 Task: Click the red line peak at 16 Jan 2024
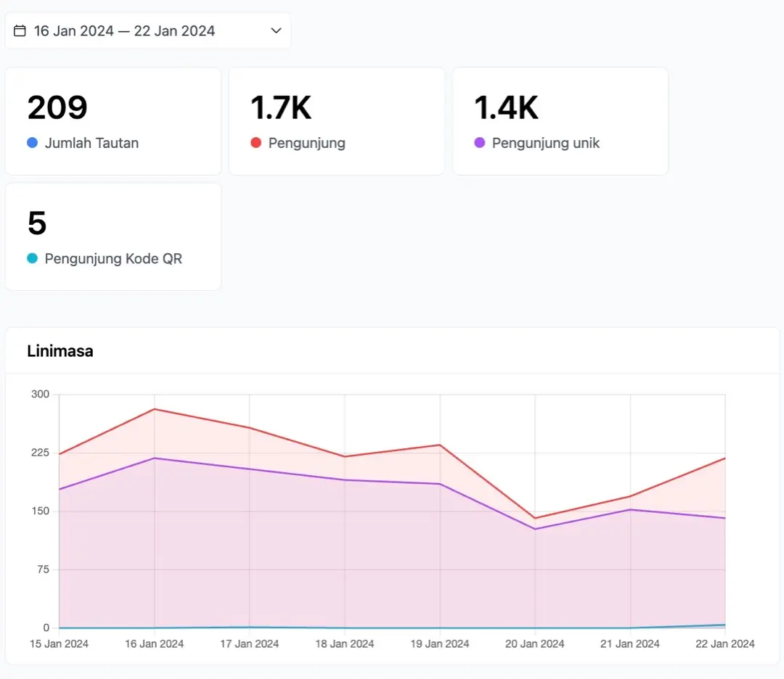pyautogui.click(x=155, y=409)
